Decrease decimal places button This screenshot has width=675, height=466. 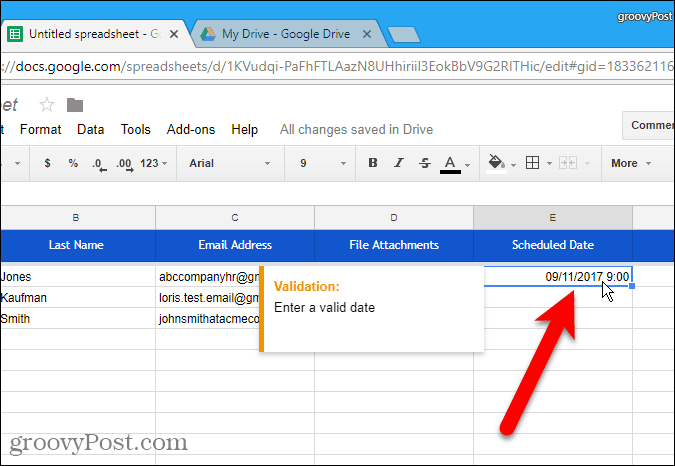coord(99,164)
